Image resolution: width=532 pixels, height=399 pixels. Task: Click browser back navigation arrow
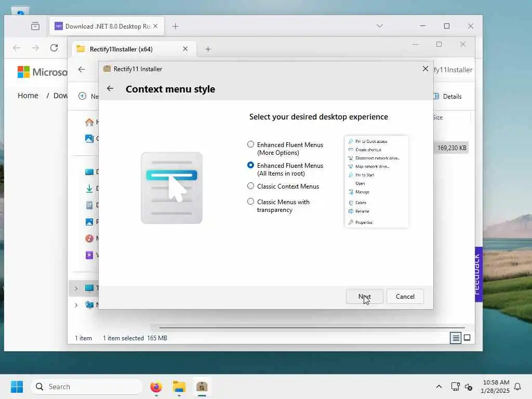click(17, 48)
